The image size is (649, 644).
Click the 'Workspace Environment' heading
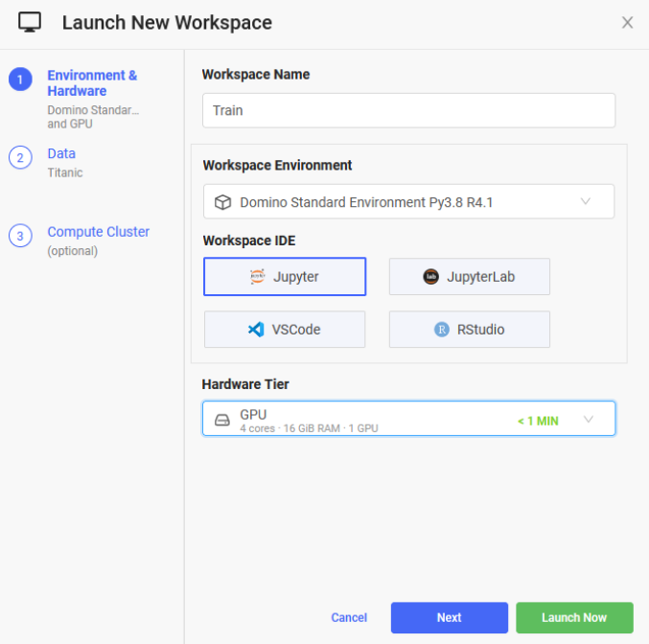277,165
